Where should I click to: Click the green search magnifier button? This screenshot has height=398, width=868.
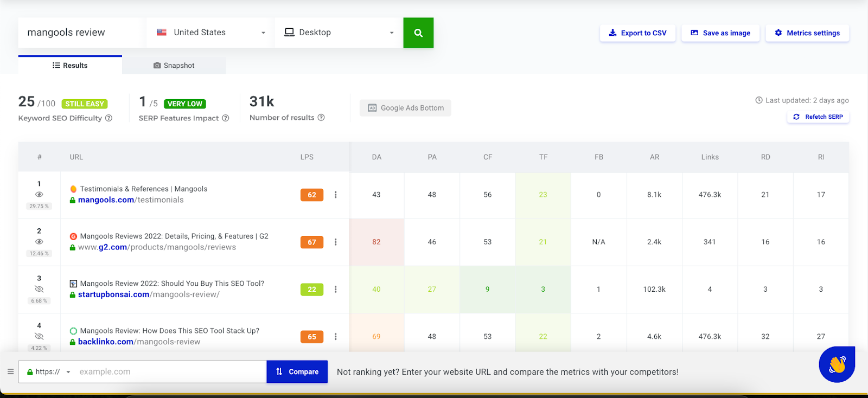click(x=418, y=33)
